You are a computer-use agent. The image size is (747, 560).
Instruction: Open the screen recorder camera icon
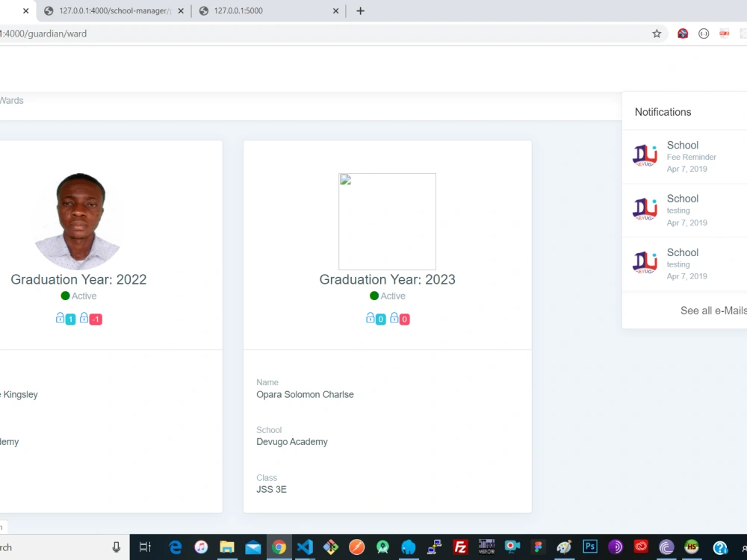click(512, 547)
